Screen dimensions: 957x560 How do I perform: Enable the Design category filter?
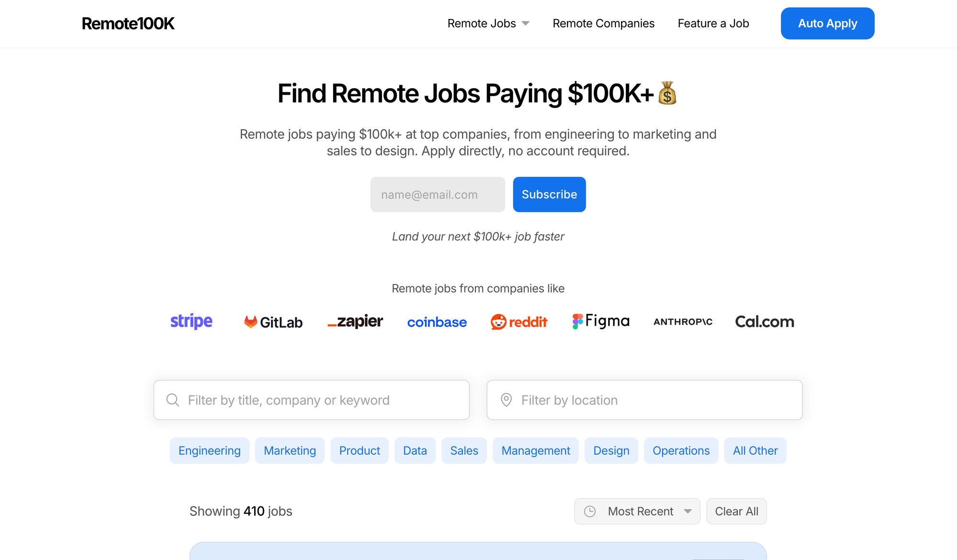click(611, 450)
